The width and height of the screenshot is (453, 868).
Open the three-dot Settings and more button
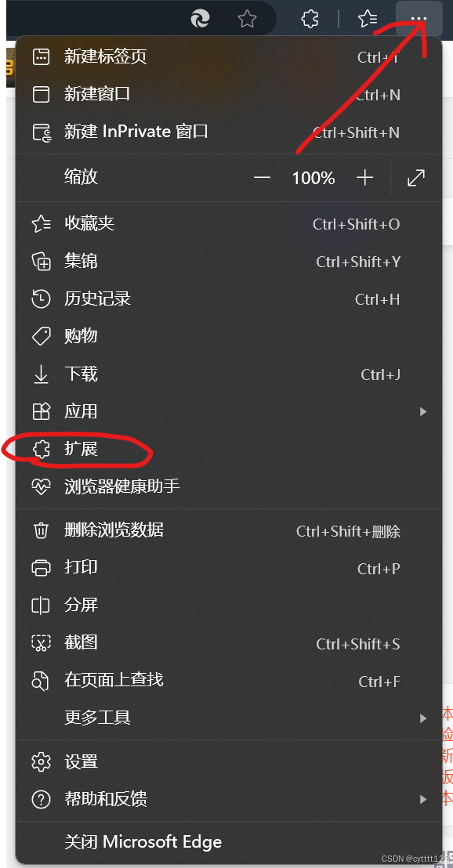tap(419, 20)
